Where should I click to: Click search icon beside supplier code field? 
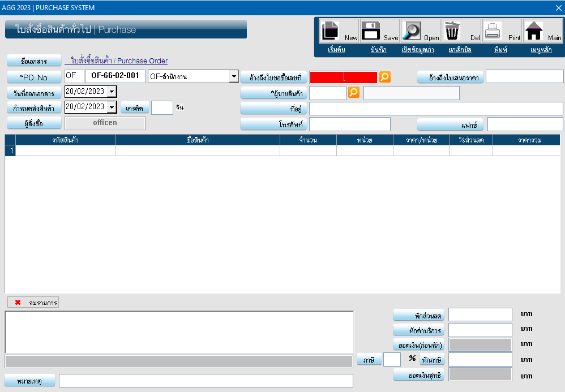point(354,92)
